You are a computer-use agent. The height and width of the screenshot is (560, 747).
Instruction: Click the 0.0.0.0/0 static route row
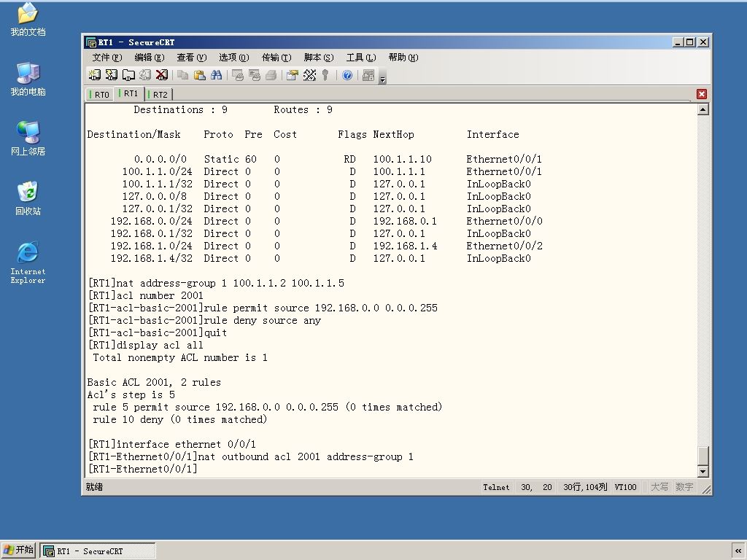338,159
